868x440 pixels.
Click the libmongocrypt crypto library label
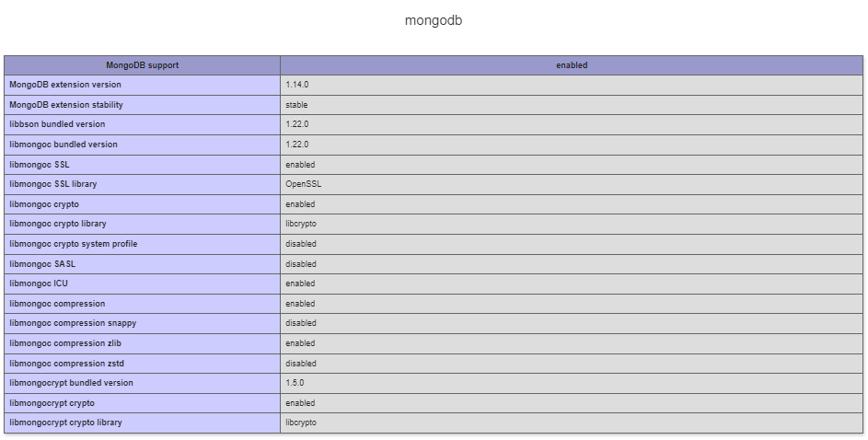(65, 423)
